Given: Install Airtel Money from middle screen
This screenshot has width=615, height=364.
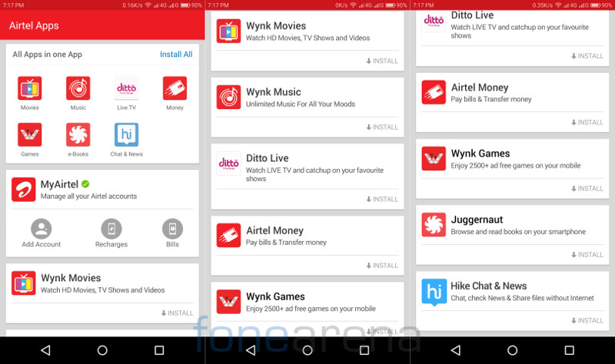Looking at the screenshot, I should (382, 265).
